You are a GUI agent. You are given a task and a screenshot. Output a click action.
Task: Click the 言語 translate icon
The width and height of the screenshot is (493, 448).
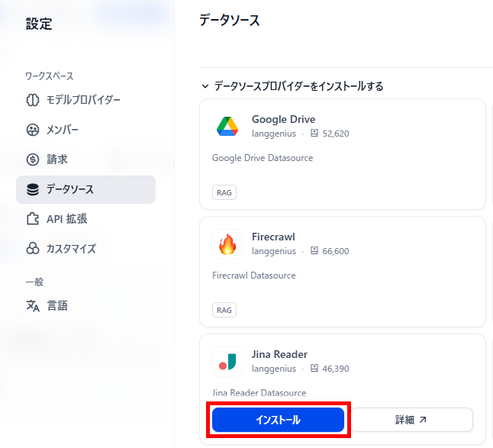pyautogui.click(x=33, y=305)
